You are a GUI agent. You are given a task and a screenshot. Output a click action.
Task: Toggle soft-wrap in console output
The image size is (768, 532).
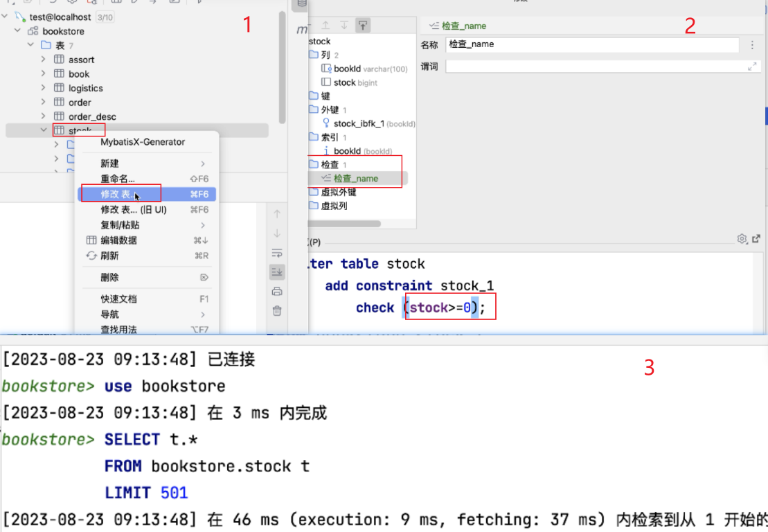click(277, 253)
